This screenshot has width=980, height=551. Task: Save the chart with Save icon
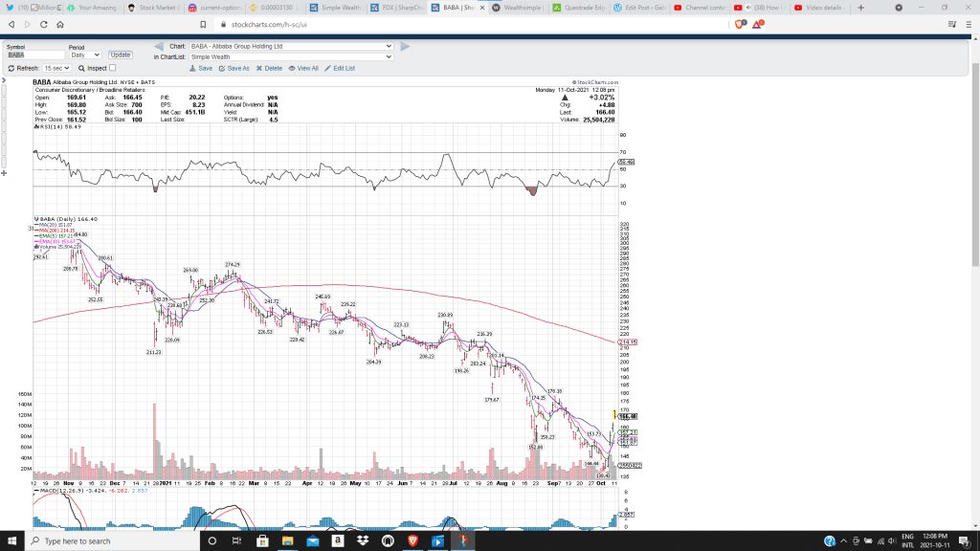click(201, 68)
